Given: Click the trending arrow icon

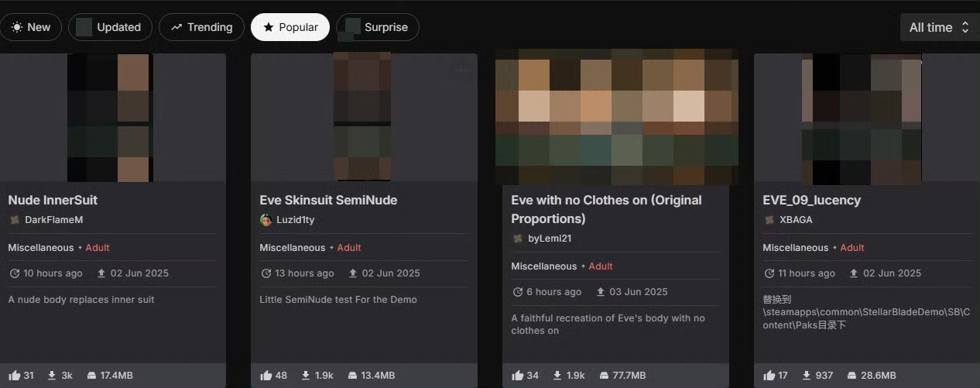Looking at the screenshot, I should [x=176, y=27].
